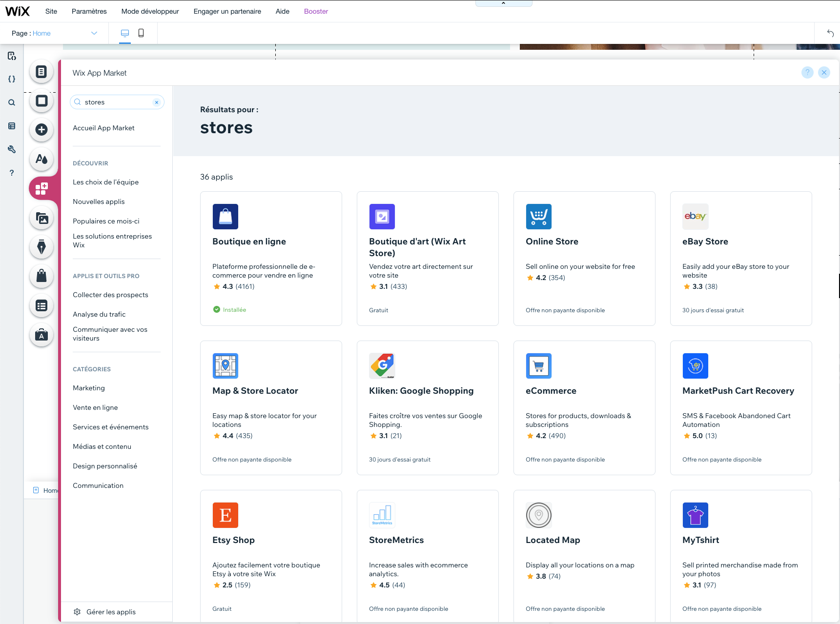The image size is (840, 624).
Task: Open Populaires ce mois-ci
Action: point(106,221)
